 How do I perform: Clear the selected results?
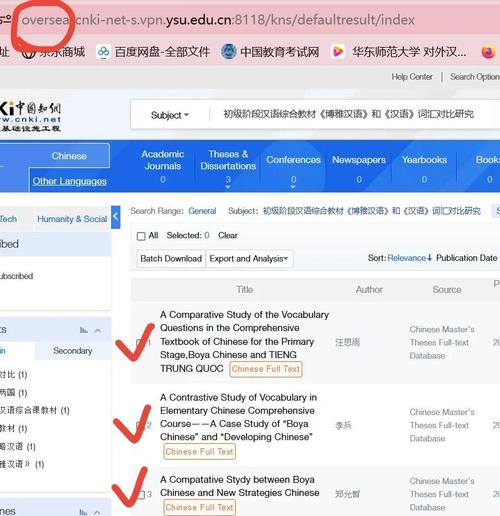tap(228, 235)
